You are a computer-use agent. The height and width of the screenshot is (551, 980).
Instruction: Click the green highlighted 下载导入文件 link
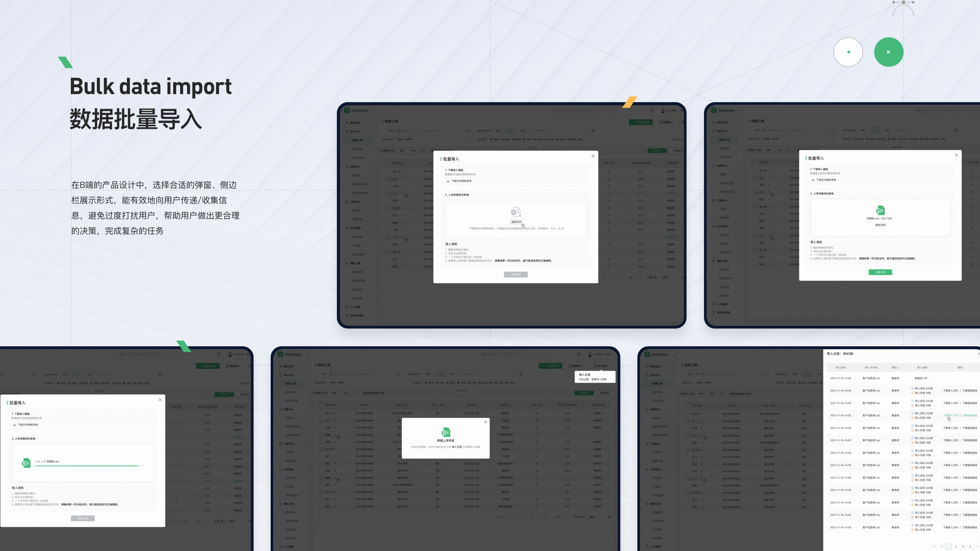click(950, 415)
